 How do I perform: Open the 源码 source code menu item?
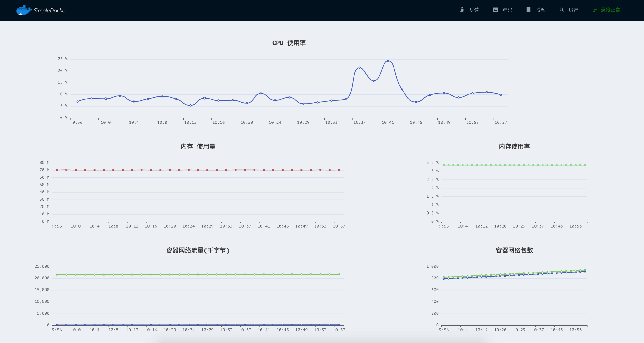pyautogui.click(x=507, y=10)
